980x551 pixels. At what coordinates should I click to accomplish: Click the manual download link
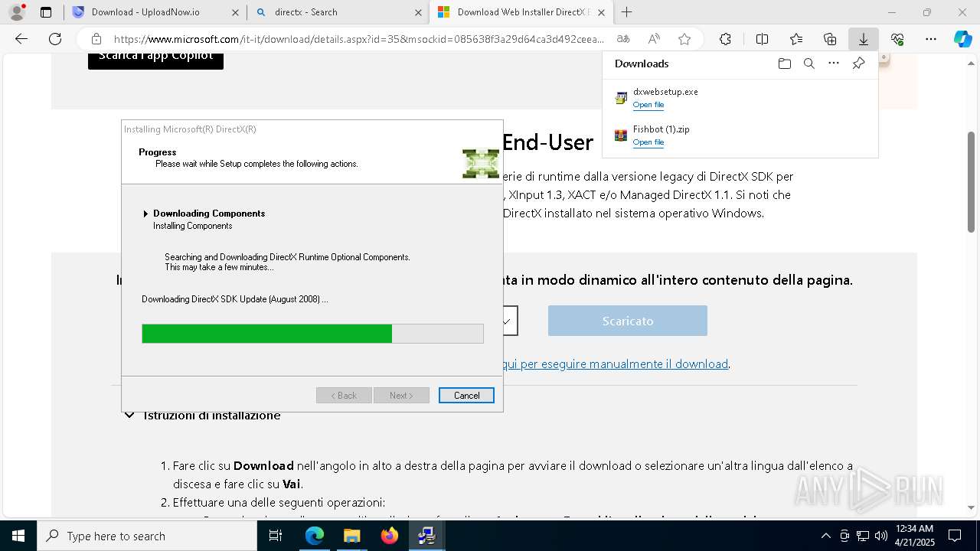click(616, 364)
